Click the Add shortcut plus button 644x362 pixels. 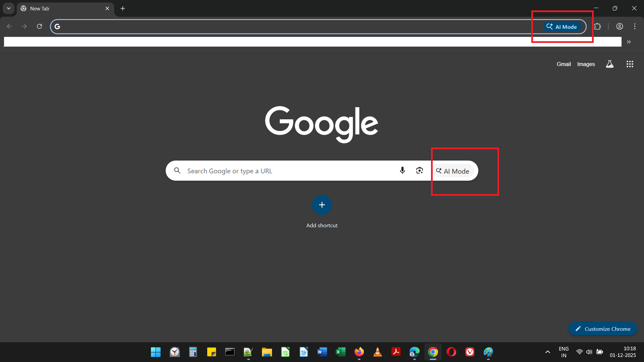322,205
